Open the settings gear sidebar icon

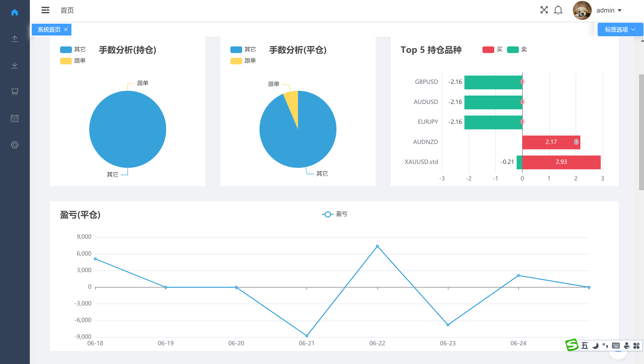point(14,145)
